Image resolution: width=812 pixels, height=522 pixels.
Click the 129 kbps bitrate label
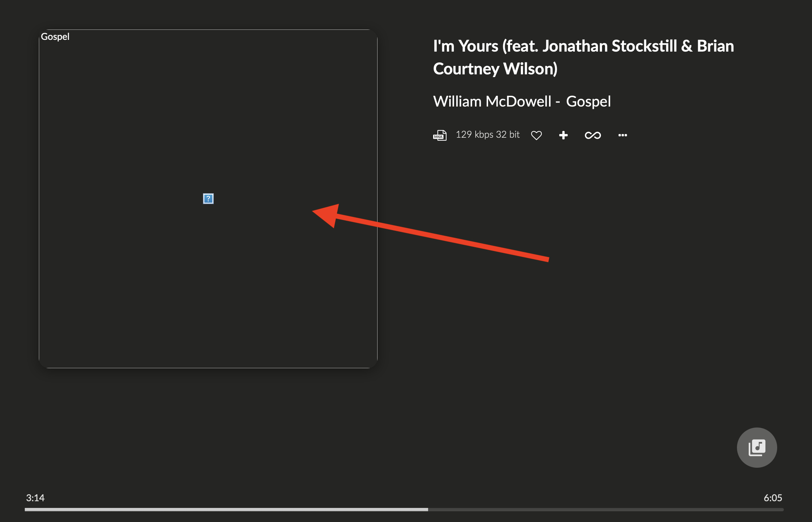click(474, 135)
